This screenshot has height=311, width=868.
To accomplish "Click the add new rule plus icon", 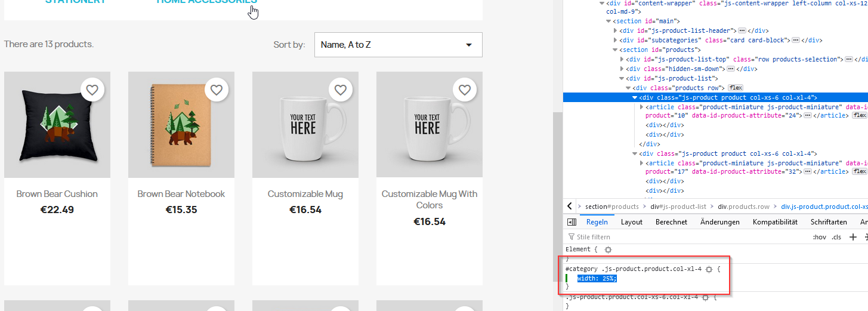I will pos(852,237).
